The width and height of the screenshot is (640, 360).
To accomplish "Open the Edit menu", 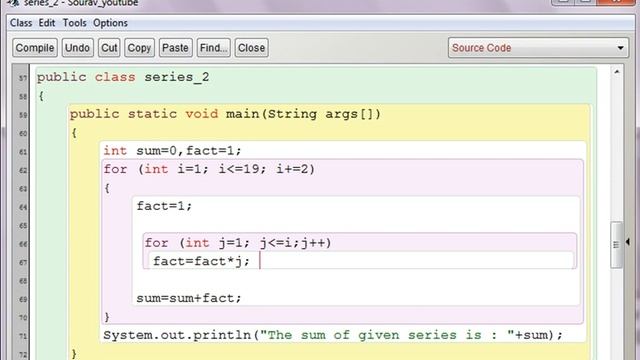I will click(x=47, y=23).
